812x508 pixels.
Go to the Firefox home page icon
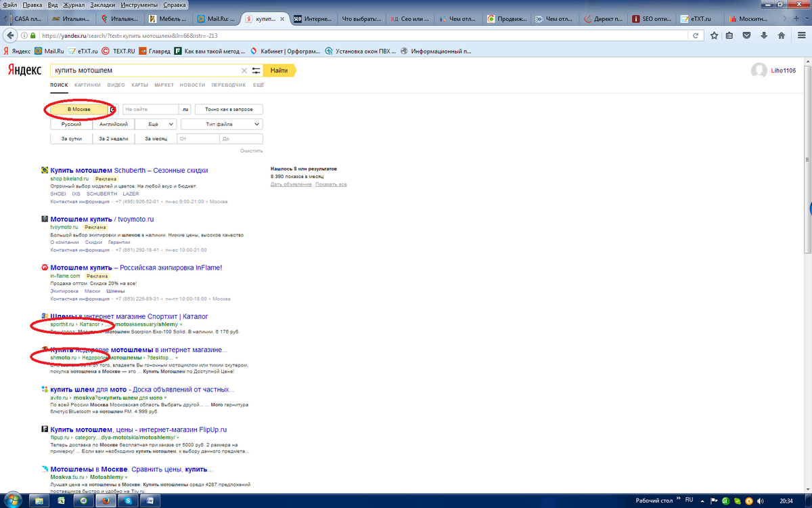[782, 35]
